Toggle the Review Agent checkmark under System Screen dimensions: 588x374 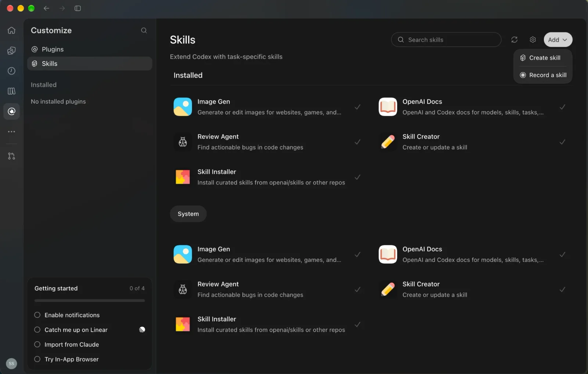357,289
